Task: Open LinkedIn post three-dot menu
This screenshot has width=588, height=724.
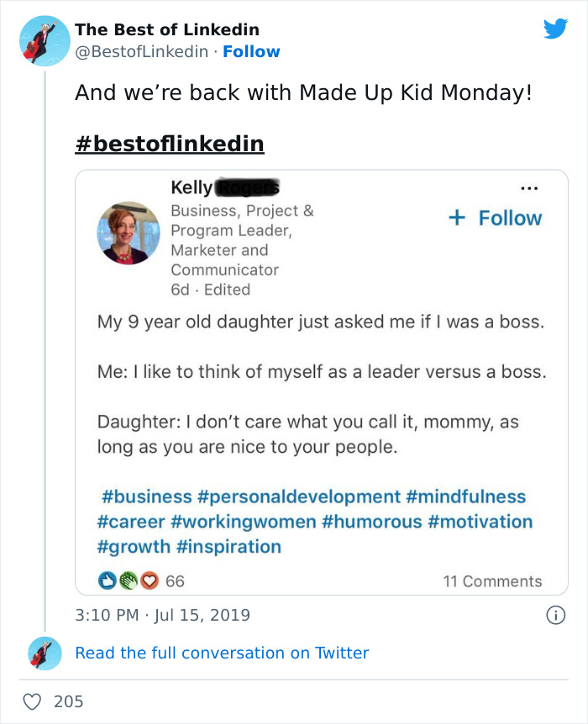Action: (x=528, y=187)
